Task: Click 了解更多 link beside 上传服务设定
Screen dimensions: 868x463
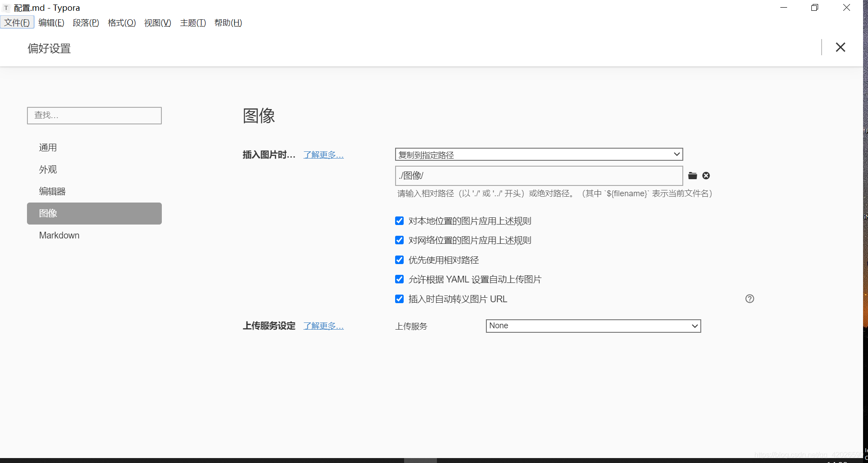Action: 324,326
